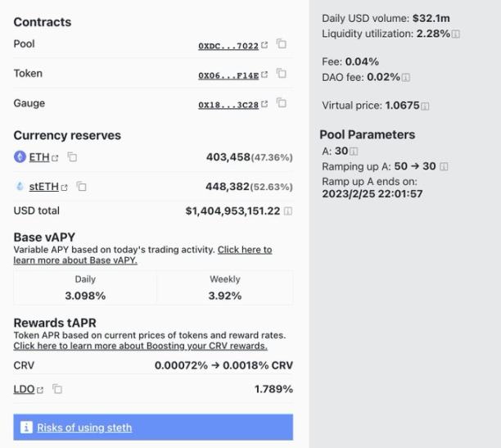
Task: Open the ETH currency link
Action: [39, 157]
